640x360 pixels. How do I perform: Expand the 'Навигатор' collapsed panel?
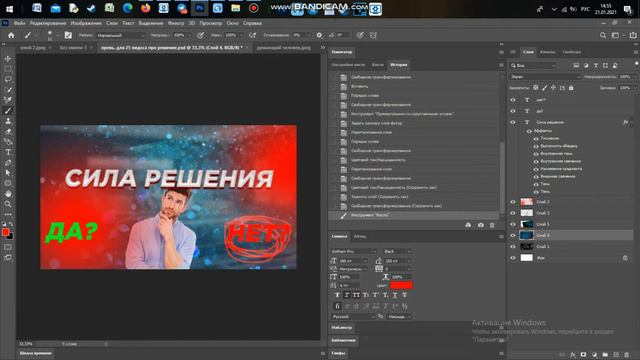click(342, 52)
